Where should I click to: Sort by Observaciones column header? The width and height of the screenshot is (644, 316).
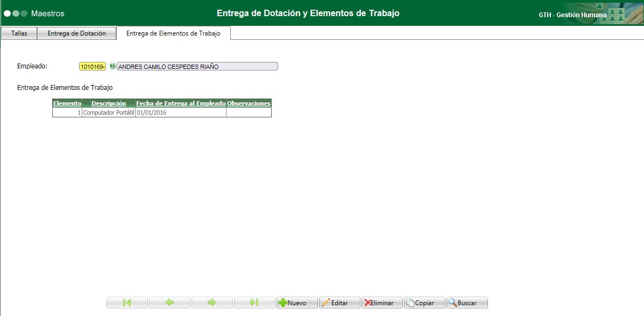[249, 103]
